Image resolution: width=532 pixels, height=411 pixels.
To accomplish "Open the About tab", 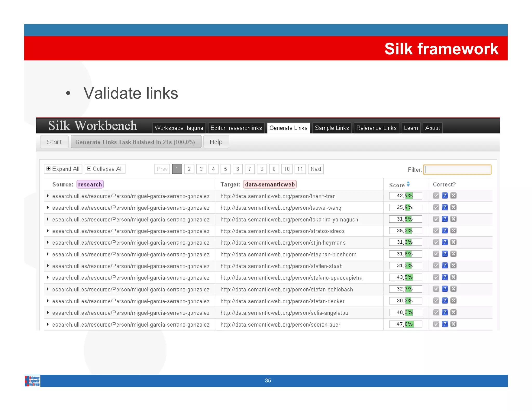I will 433,128.
